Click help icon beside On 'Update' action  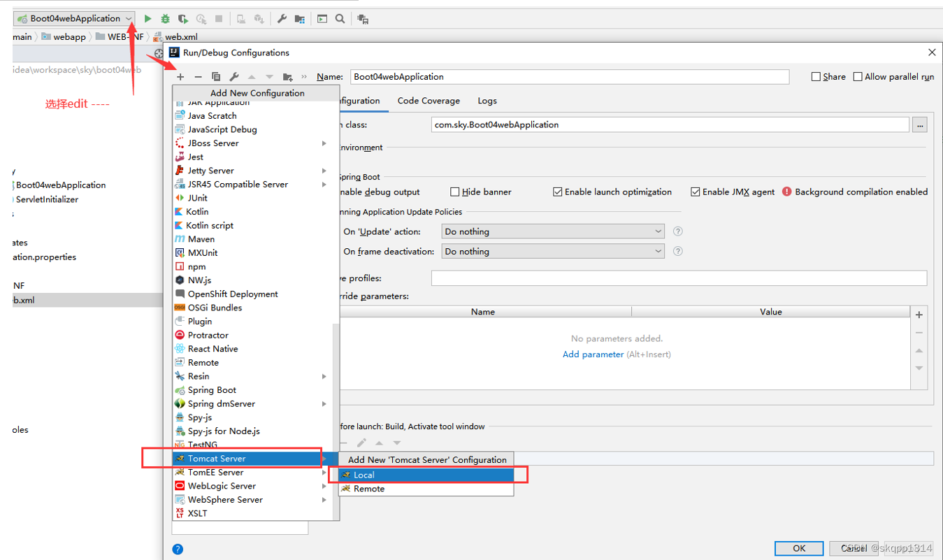(677, 231)
